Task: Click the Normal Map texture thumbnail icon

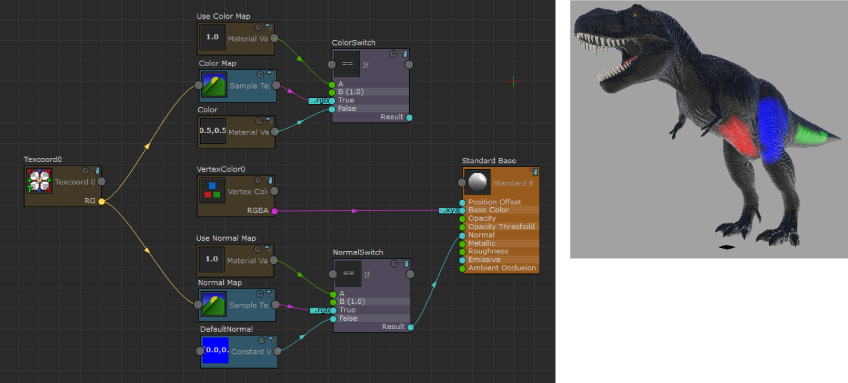Action: pyautogui.click(x=214, y=305)
